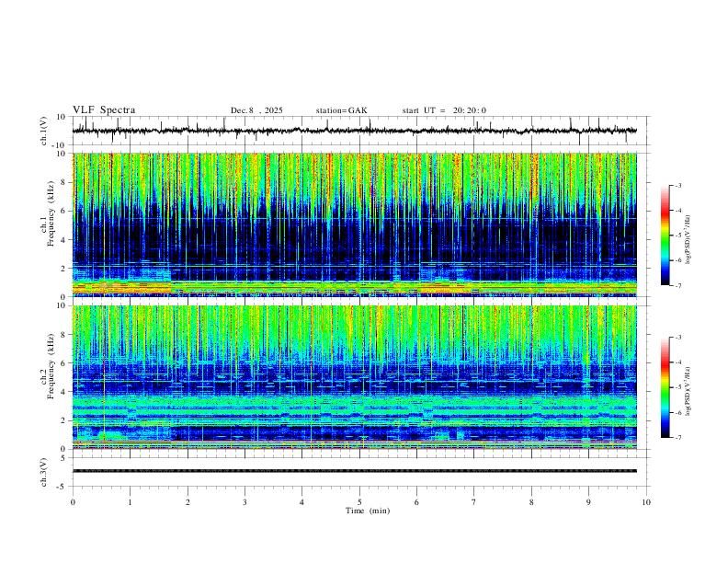Click the "VLF Spectra" plot title
This screenshot has width=728, height=563.
point(104,110)
